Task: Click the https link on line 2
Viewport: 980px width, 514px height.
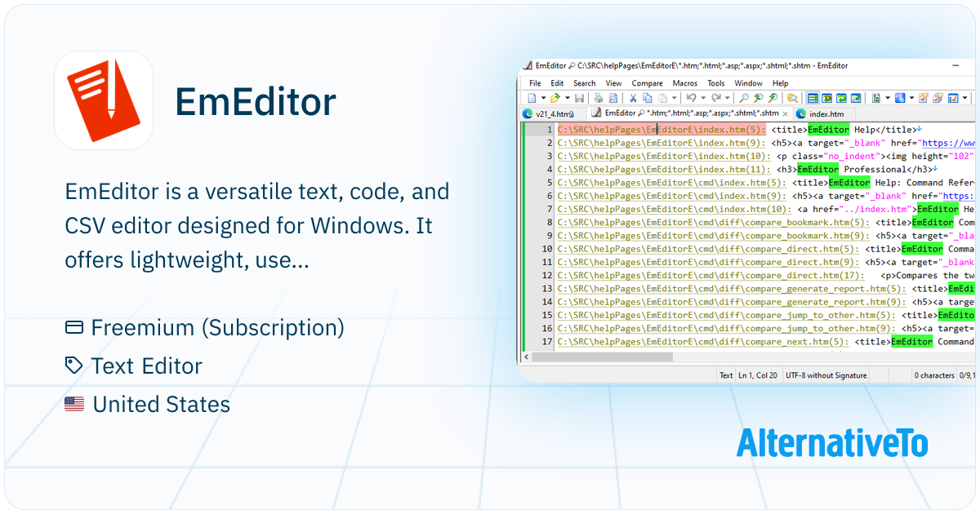Action: point(949,143)
